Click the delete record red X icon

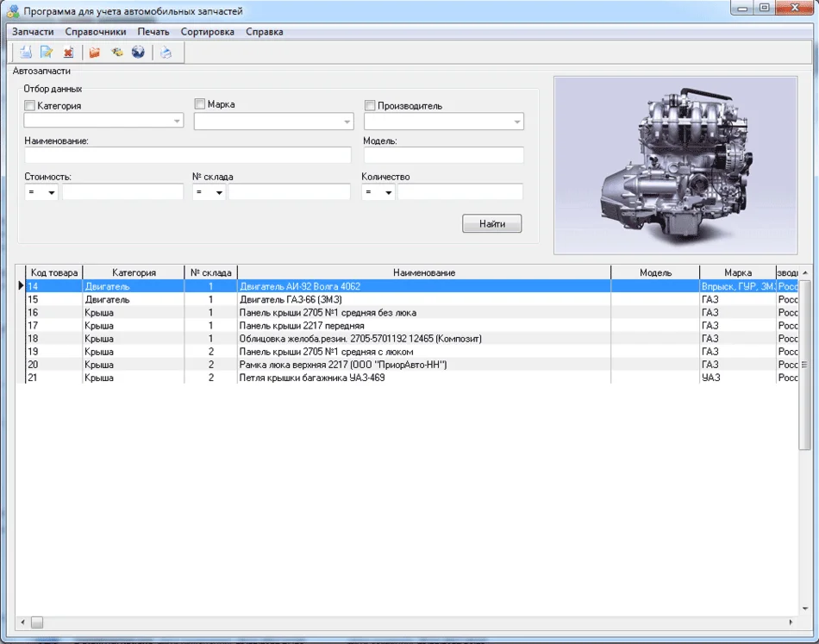click(68, 53)
